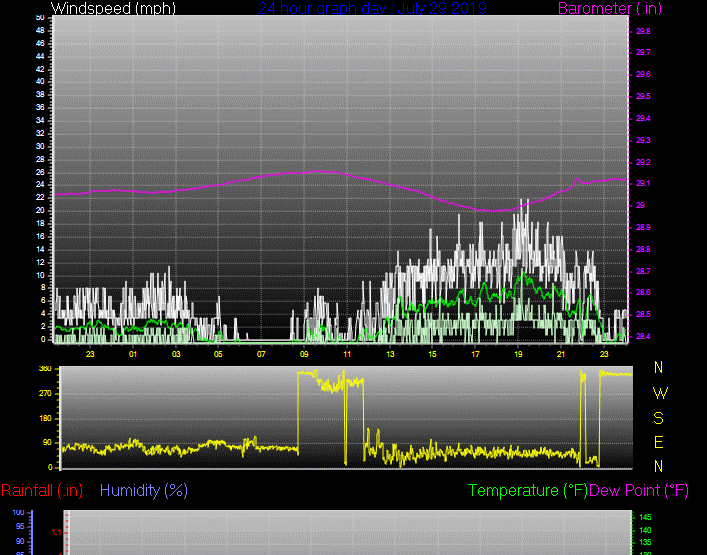Click the 360 degree wind direction label
The image size is (707, 555).
44,370
